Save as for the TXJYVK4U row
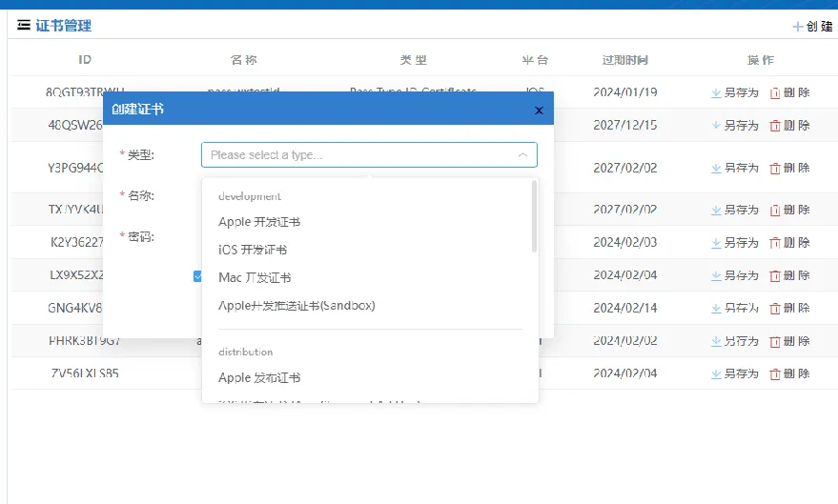Screen dimensions: 838x504 point(734,210)
